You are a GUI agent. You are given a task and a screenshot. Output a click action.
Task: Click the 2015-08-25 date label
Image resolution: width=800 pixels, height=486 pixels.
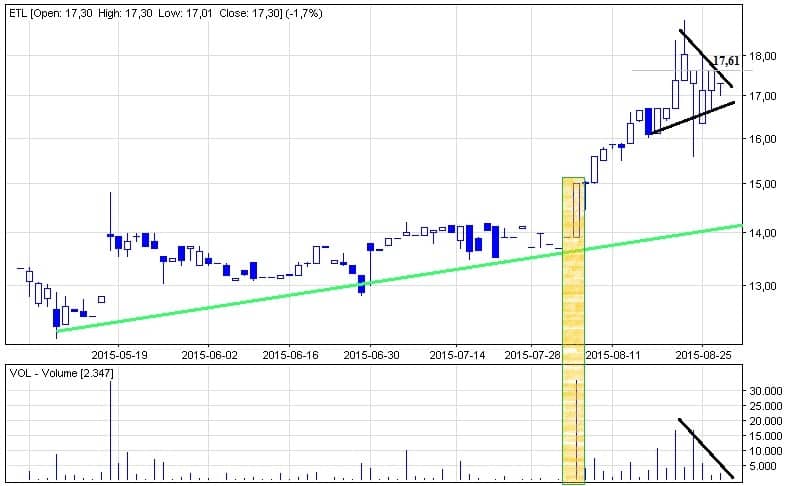pos(701,354)
